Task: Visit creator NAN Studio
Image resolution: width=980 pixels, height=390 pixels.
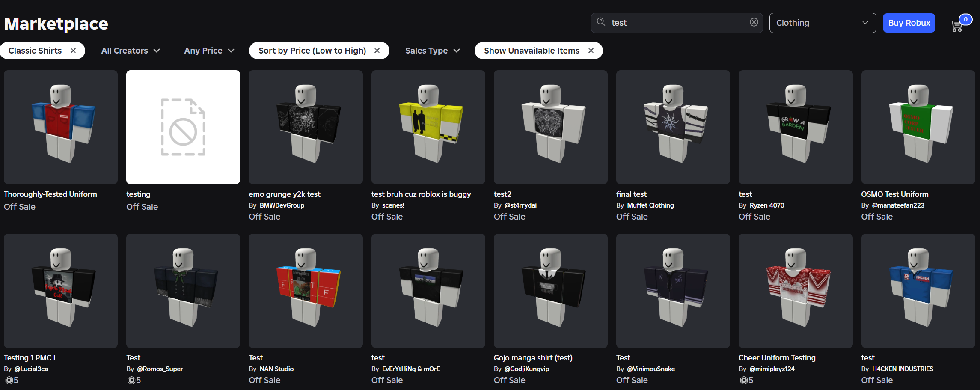Action: pos(276,369)
